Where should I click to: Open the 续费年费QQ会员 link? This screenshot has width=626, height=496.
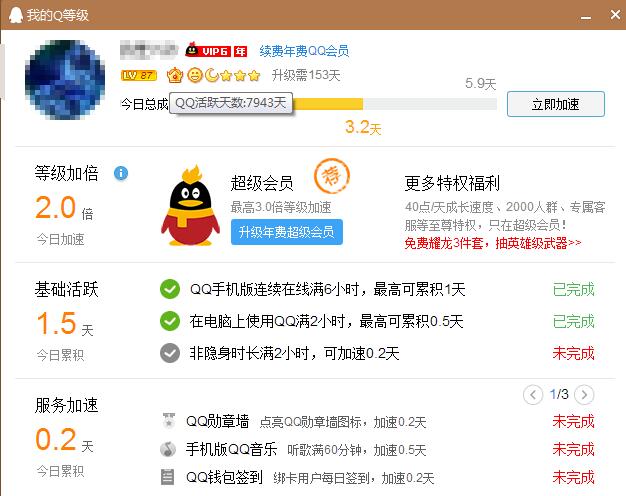click(304, 51)
